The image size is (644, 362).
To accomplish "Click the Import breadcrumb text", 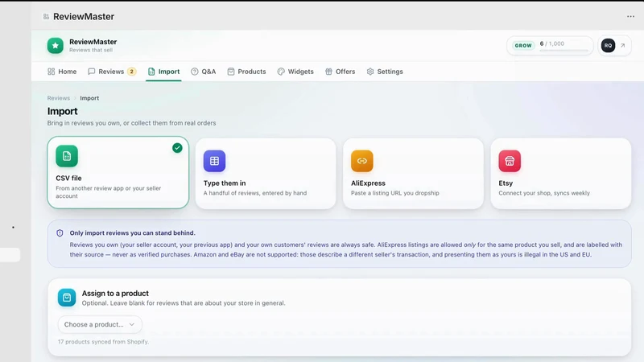I will (89, 98).
